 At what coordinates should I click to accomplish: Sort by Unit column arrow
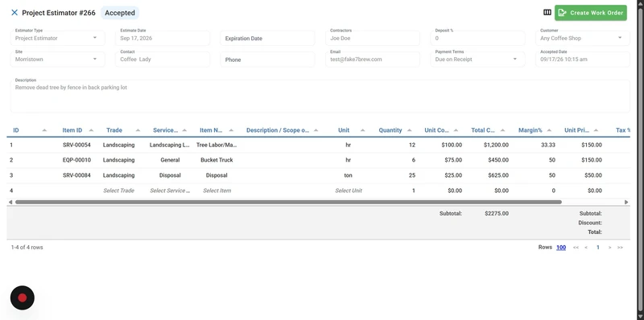pos(363,130)
